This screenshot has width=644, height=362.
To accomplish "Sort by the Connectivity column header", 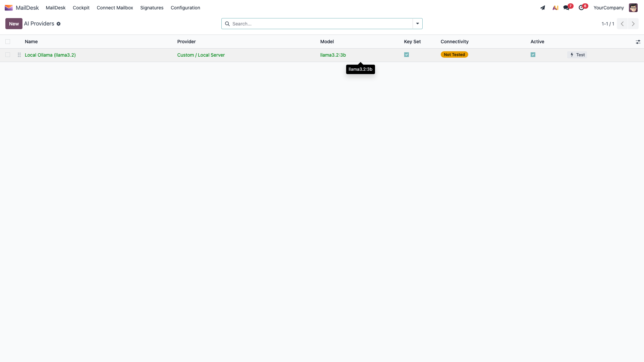I will click(454, 42).
